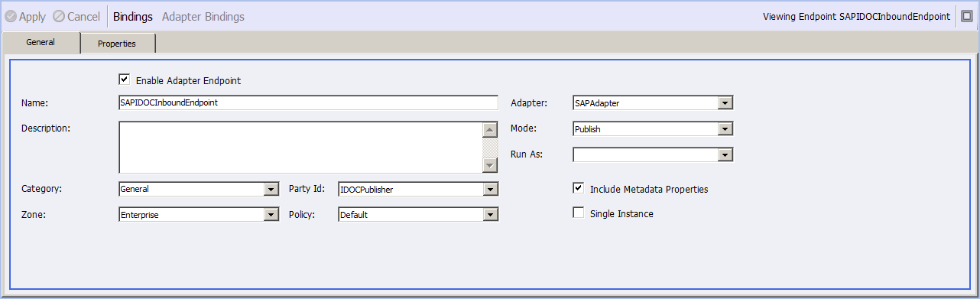Click the Description scrollbar down arrow
The width and height of the screenshot is (980, 299).
click(x=490, y=166)
